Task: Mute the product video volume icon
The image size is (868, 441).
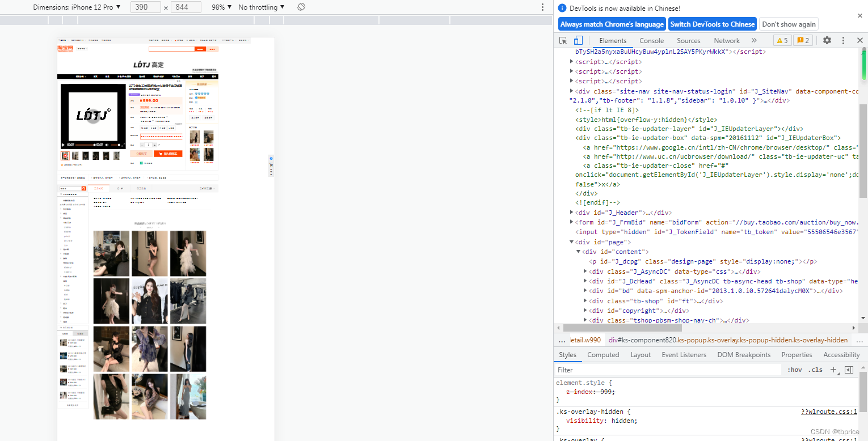Action: 107,145
